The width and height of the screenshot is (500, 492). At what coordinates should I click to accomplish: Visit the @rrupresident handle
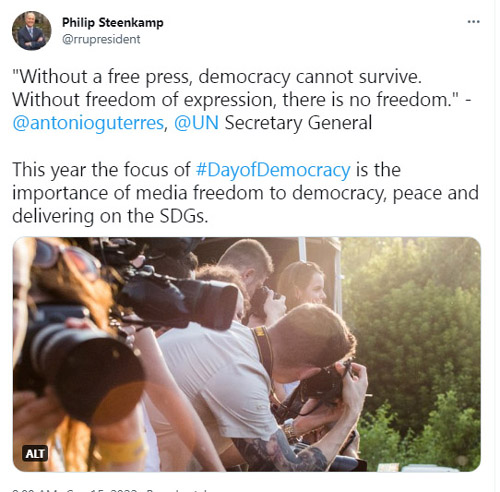click(x=101, y=39)
